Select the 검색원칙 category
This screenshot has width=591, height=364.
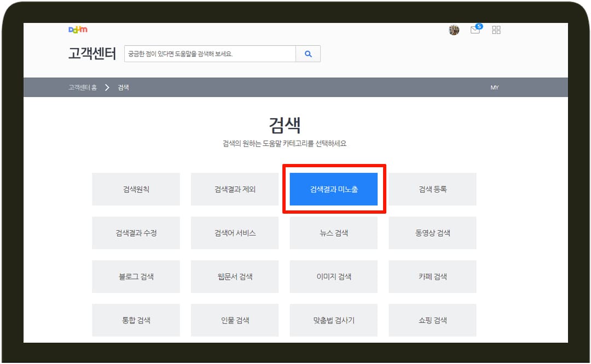coord(136,189)
